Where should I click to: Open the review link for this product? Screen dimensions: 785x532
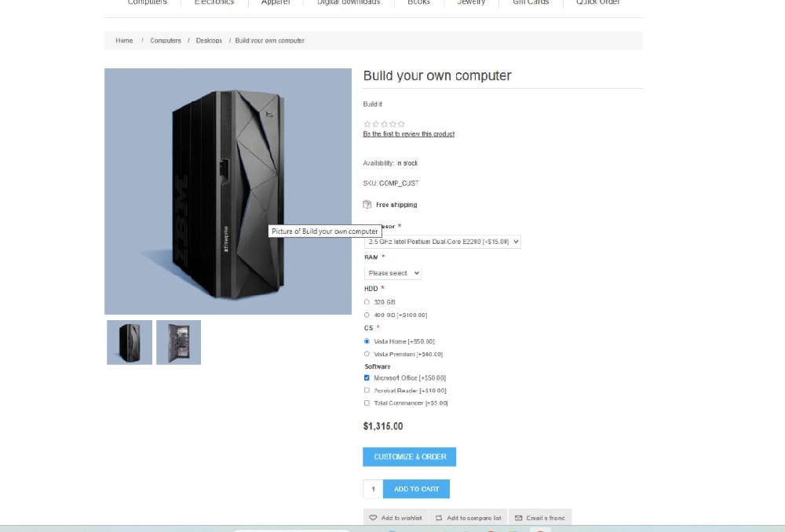[x=408, y=133]
